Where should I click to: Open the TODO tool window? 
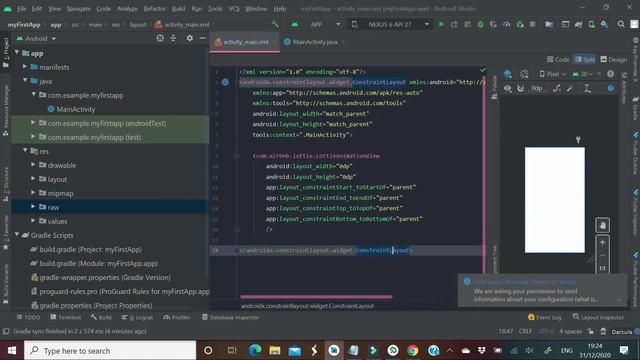click(x=28, y=317)
